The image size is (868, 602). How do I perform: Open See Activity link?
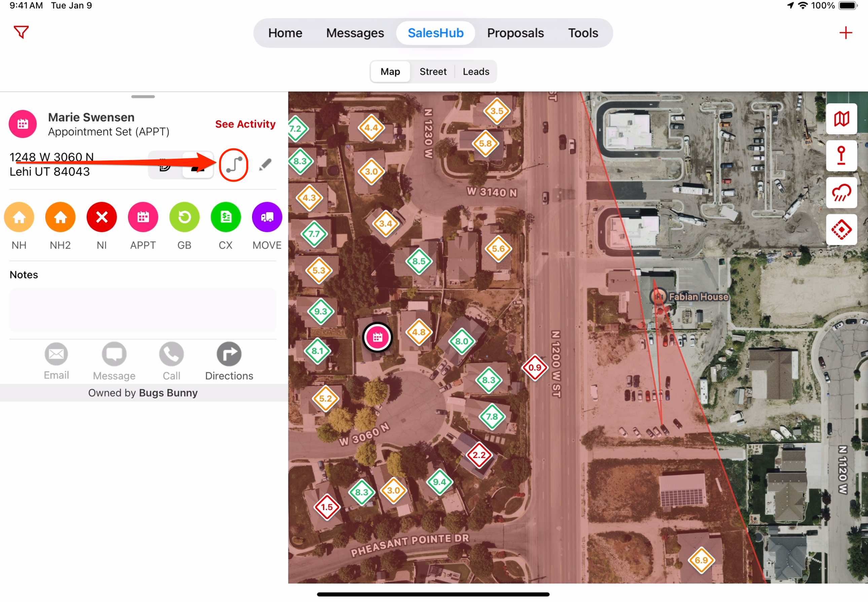(245, 124)
